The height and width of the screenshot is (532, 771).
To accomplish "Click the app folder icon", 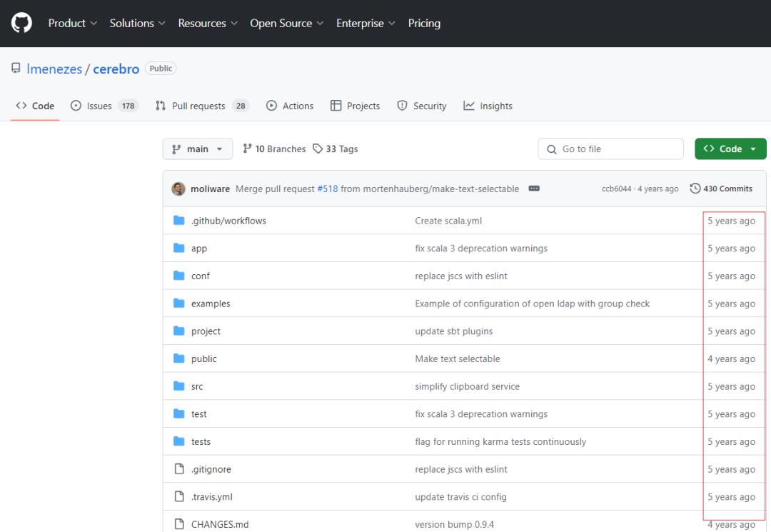I will pyautogui.click(x=179, y=248).
